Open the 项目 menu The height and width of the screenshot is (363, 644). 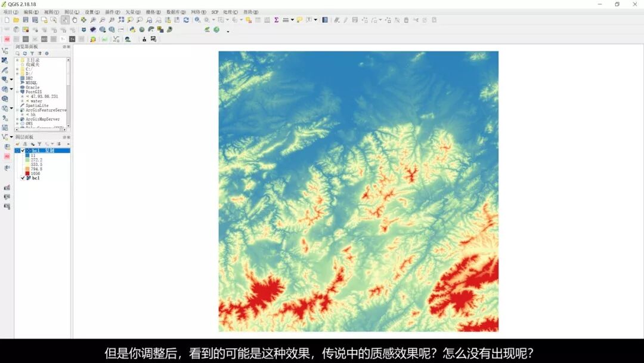(x=11, y=12)
